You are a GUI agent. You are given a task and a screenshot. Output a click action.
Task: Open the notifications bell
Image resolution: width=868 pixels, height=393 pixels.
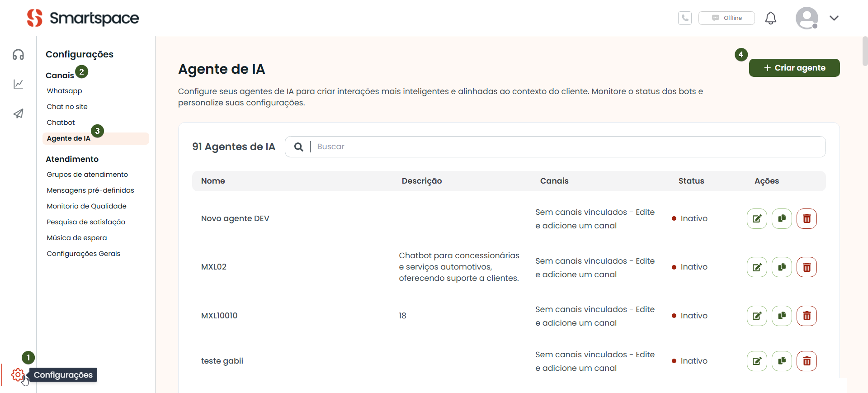click(x=771, y=18)
